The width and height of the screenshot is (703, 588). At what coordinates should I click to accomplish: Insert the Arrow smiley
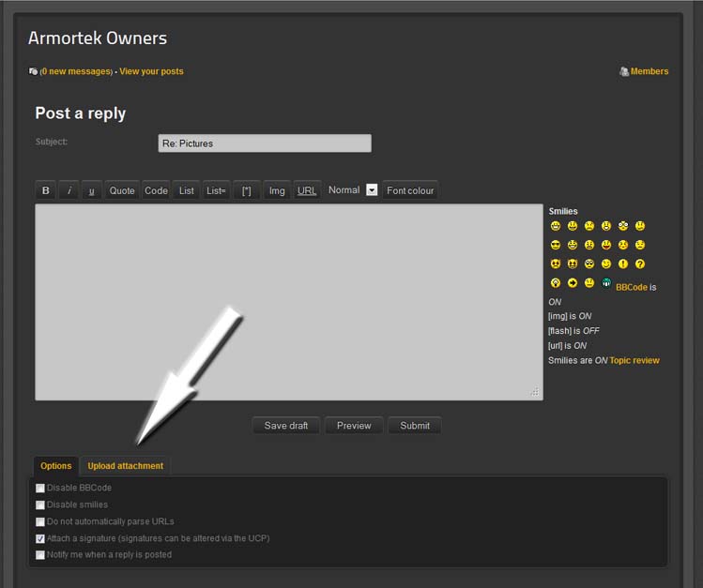click(x=573, y=283)
